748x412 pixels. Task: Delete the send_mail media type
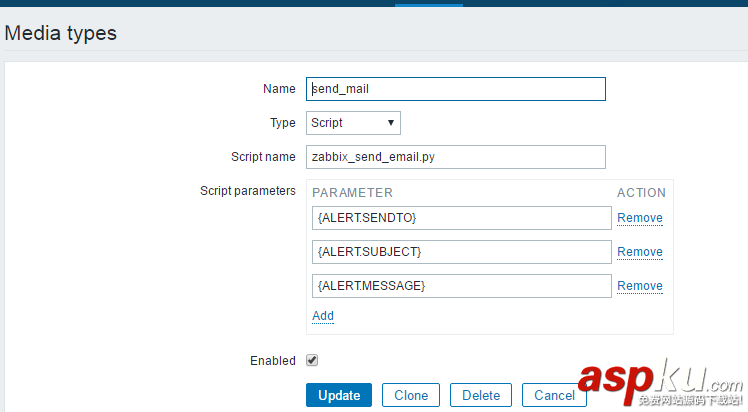(481, 395)
